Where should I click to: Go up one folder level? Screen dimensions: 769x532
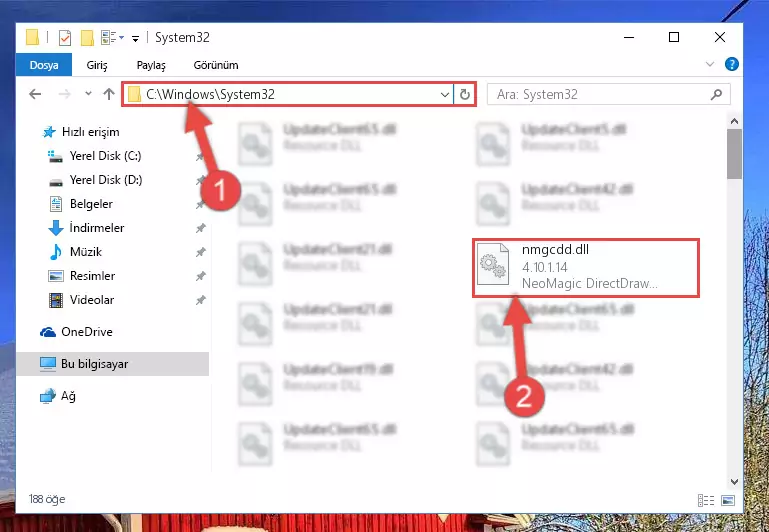(109, 94)
